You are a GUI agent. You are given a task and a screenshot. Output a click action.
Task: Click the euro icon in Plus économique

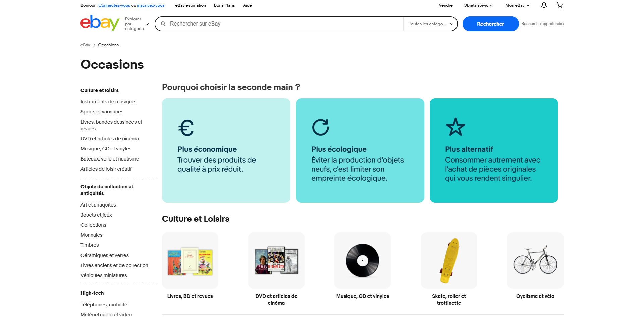(186, 128)
